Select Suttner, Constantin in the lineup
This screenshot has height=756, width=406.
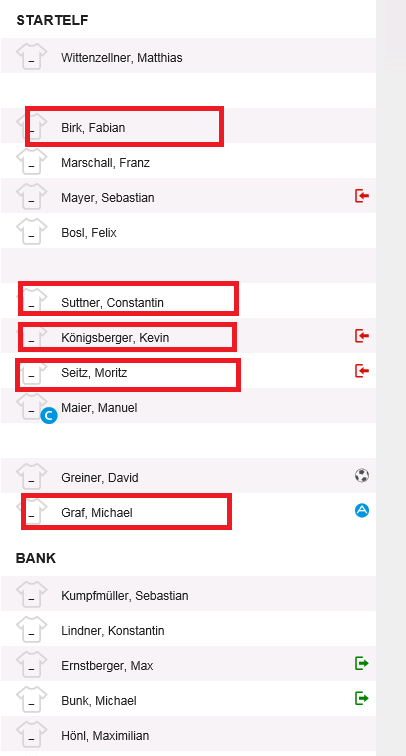[112, 303]
